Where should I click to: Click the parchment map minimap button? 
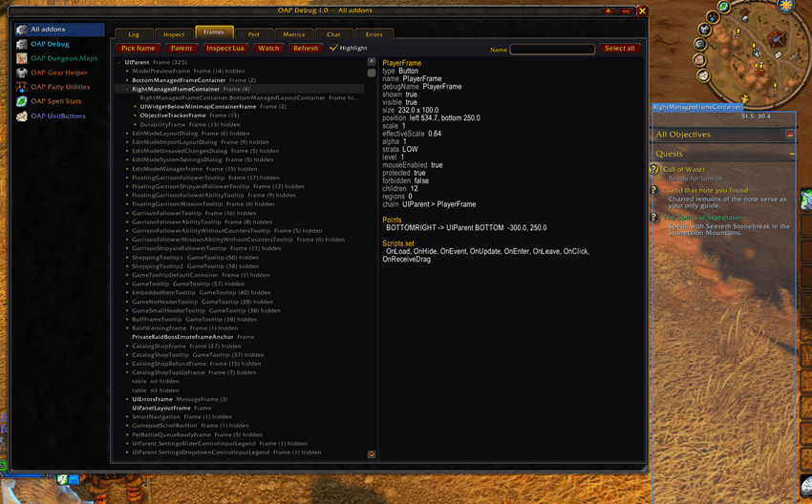click(x=699, y=60)
